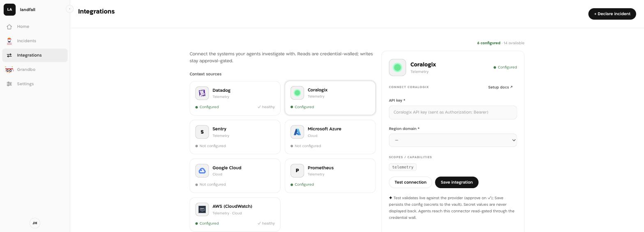The image size is (644, 232).
Task: Click the Configured status in Coralogix panel
Action: click(x=505, y=67)
